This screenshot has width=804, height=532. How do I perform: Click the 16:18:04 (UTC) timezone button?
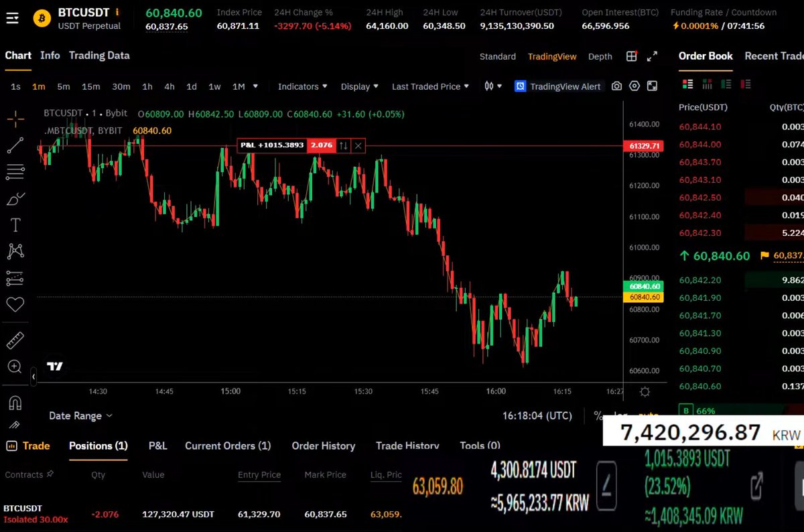pos(537,416)
